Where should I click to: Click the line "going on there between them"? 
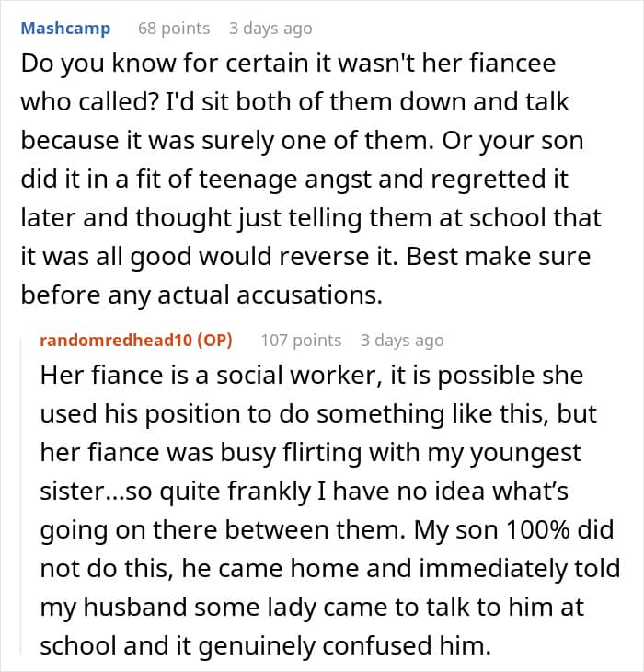tap(317, 530)
